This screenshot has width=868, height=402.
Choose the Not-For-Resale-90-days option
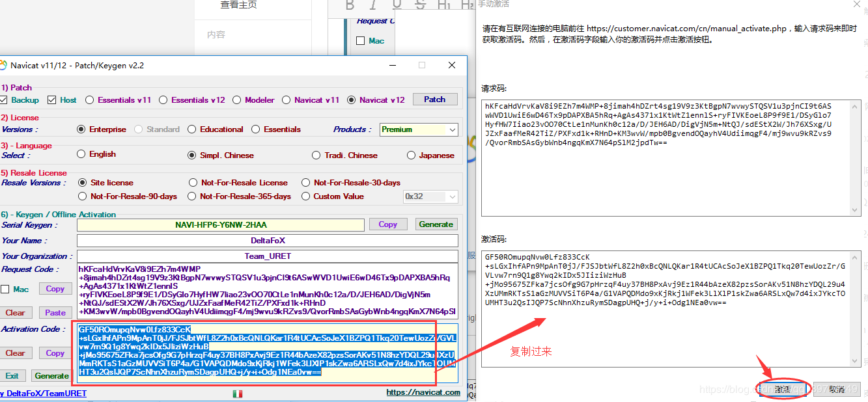pyautogui.click(x=82, y=196)
